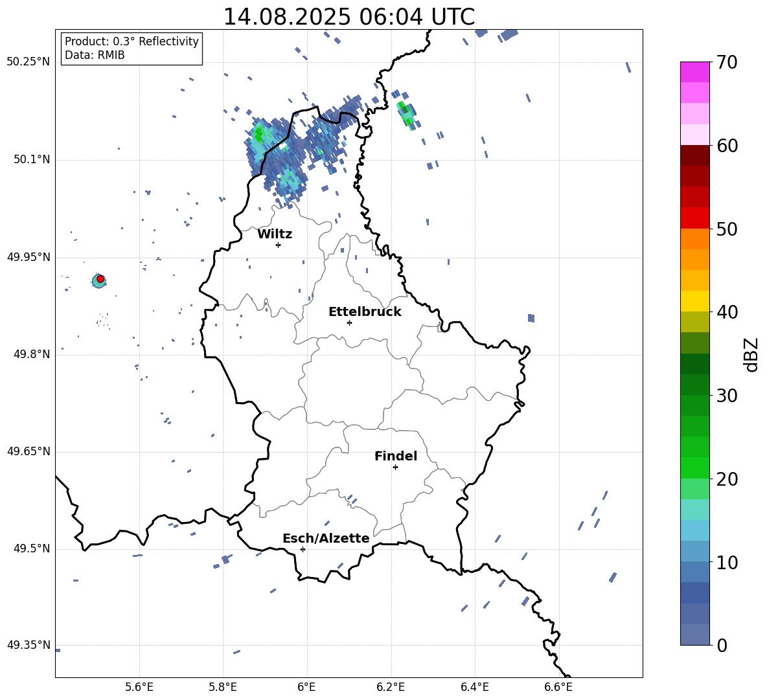Click the 50.25°N latitude label
767x700 pixels.
pyautogui.click(x=28, y=62)
